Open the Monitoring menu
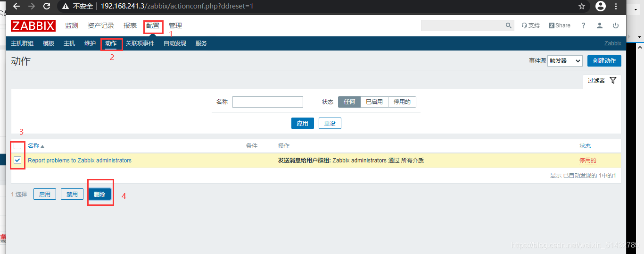 point(72,25)
